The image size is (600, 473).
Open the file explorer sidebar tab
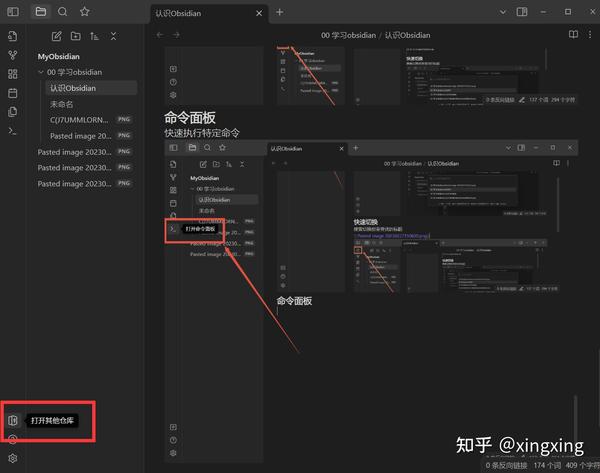pyautogui.click(x=41, y=12)
